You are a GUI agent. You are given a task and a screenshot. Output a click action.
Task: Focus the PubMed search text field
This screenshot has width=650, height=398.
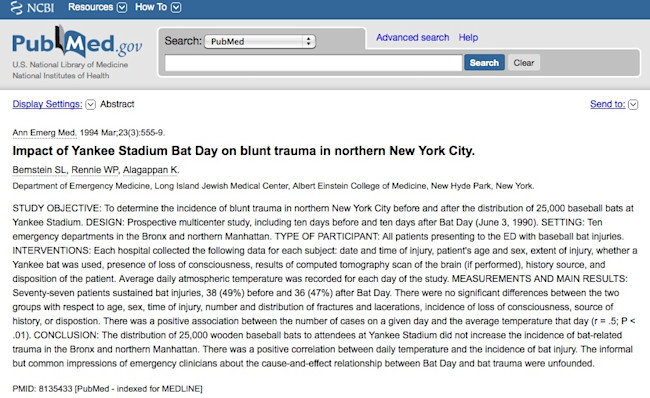[313, 63]
